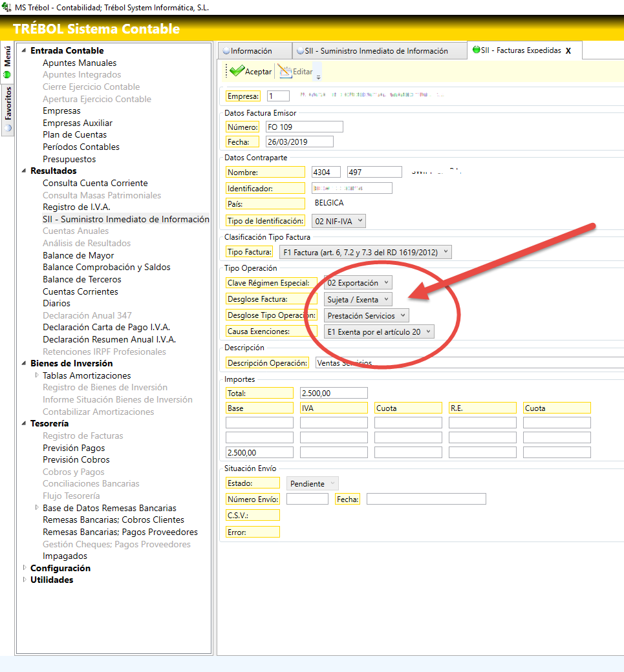Open Períodos Contables
This screenshot has height=672, width=624.
click(x=81, y=147)
